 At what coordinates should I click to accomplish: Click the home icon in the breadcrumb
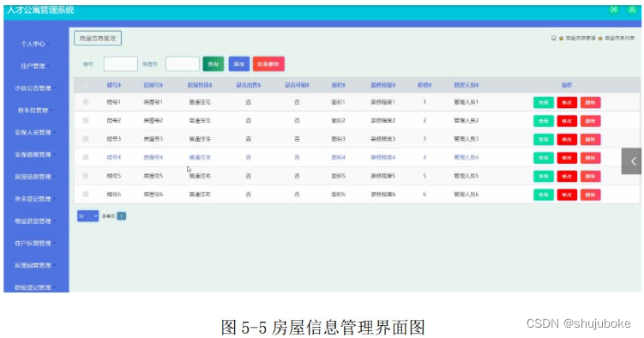point(554,38)
